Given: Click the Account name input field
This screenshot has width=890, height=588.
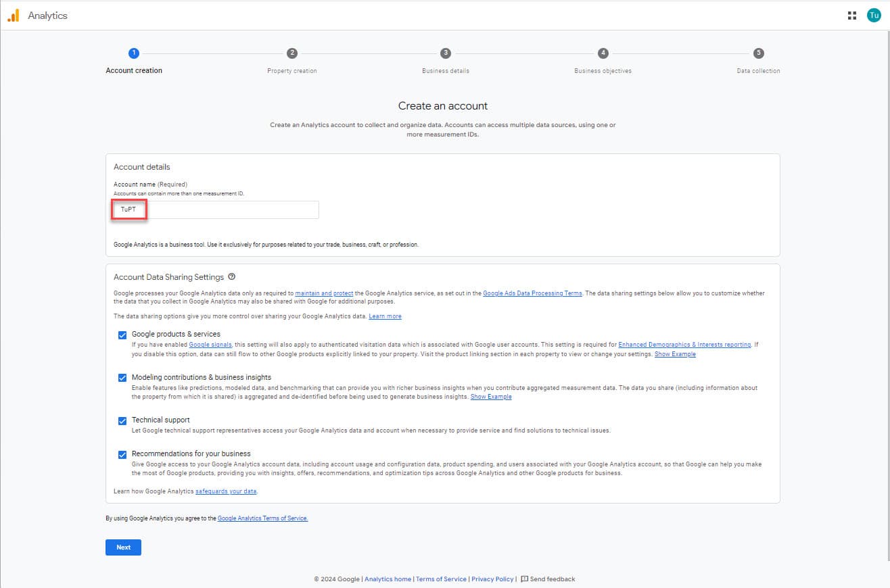Looking at the screenshot, I should point(216,210).
